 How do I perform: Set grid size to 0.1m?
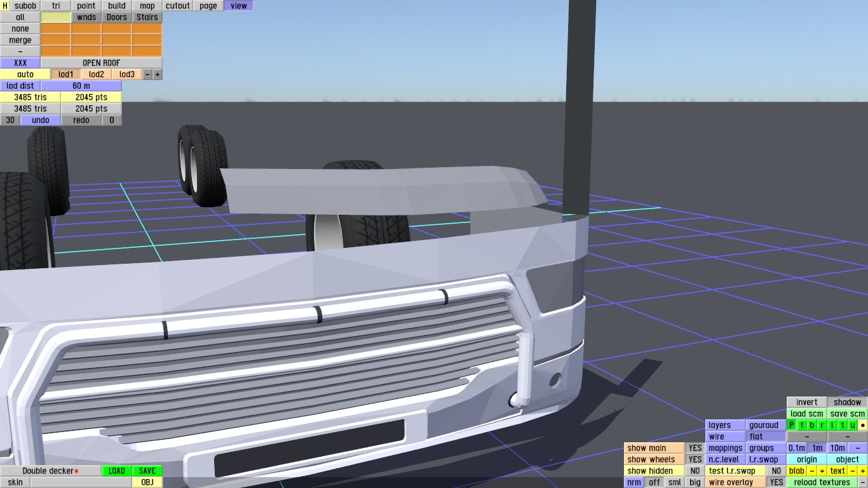tap(797, 448)
